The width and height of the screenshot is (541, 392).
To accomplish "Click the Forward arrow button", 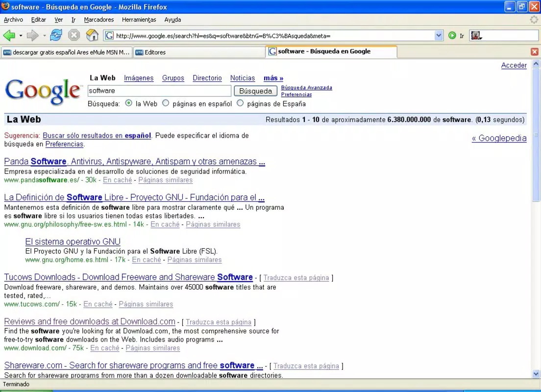I will [x=32, y=35].
